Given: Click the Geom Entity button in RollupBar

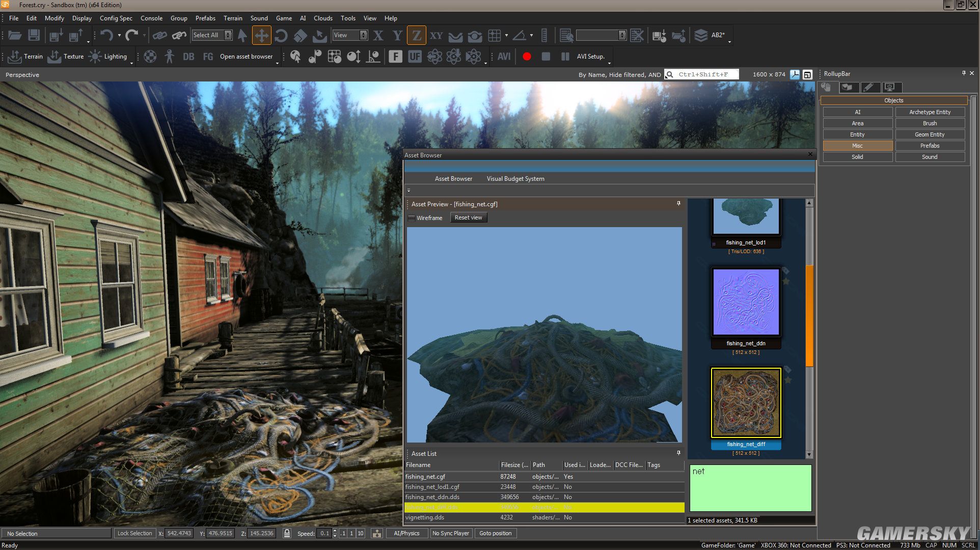Looking at the screenshot, I should [x=930, y=134].
